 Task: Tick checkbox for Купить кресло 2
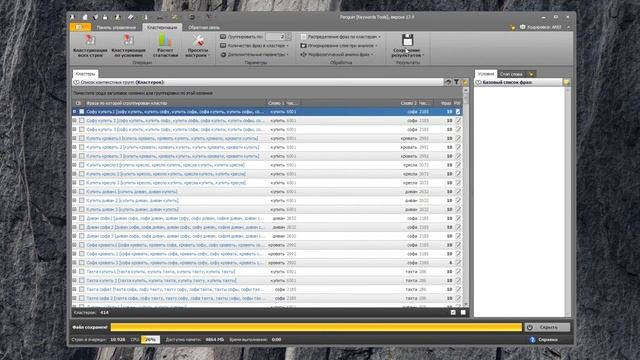pos(82,174)
